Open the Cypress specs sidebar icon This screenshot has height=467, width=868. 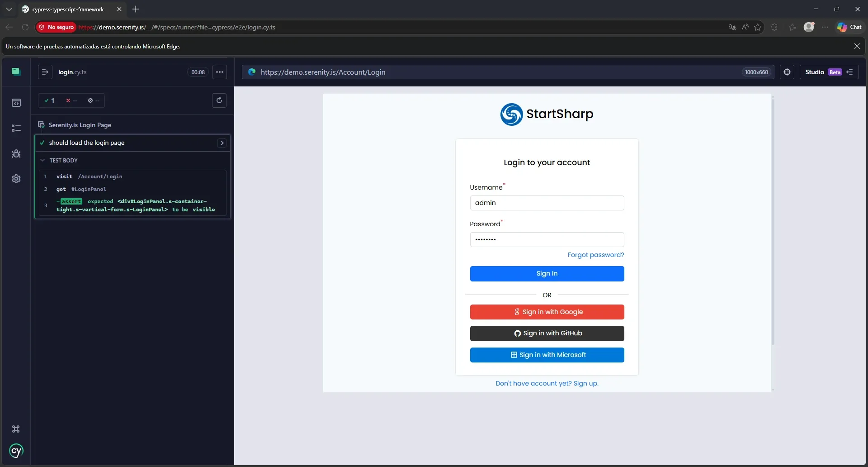tap(16, 103)
